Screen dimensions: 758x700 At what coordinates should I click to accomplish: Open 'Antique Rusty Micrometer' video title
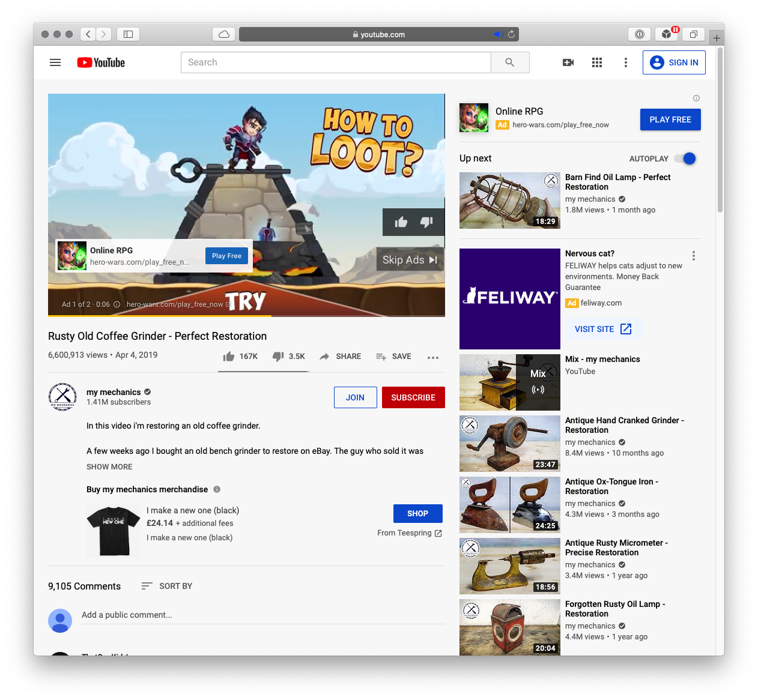pos(616,548)
